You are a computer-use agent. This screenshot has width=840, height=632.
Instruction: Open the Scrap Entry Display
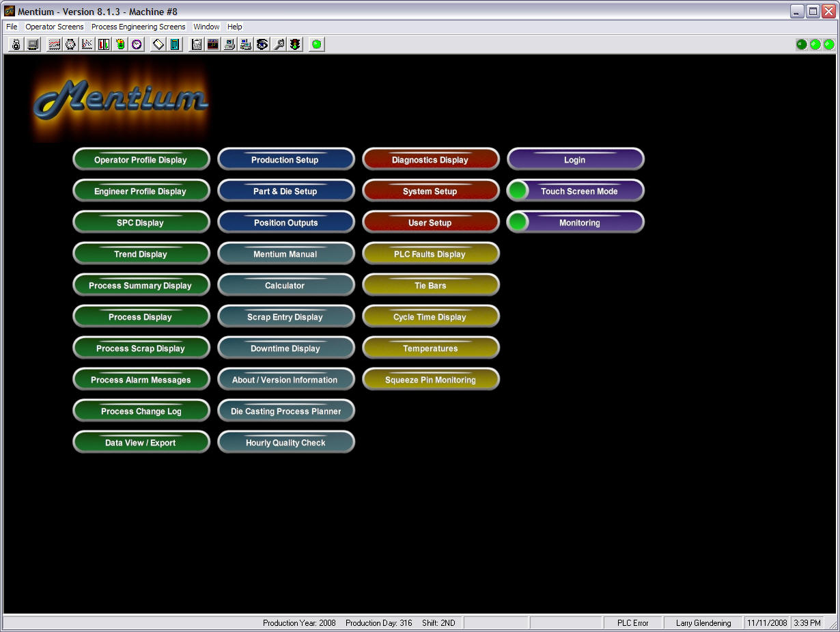click(x=286, y=316)
